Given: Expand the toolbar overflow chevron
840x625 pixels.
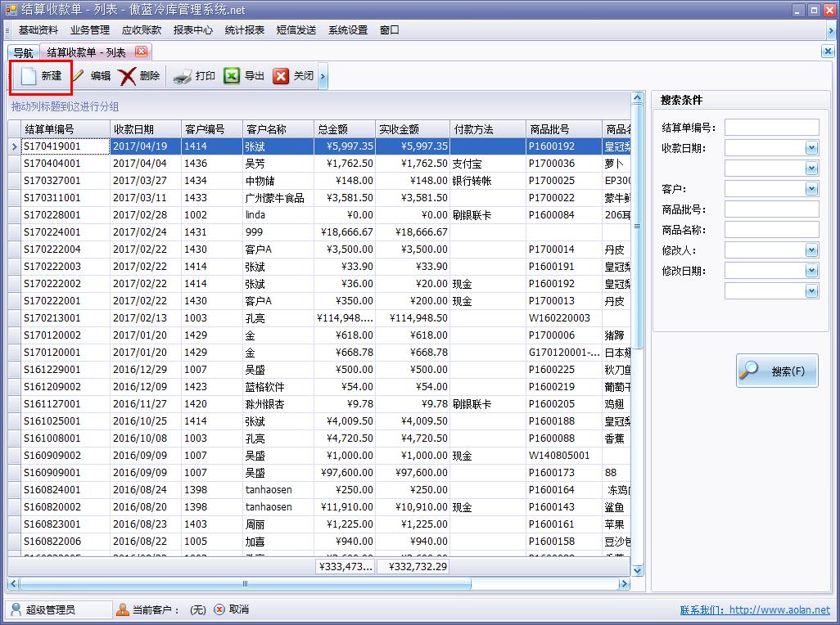Looking at the screenshot, I should 323,75.
